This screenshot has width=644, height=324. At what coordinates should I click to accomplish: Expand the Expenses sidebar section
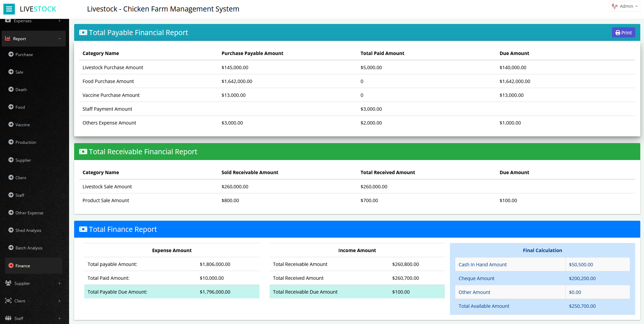click(59, 21)
